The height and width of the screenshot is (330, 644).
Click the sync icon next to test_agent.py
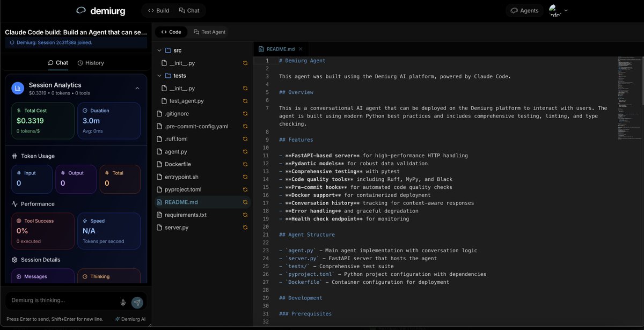pyautogui.click(x=245, y=101)
